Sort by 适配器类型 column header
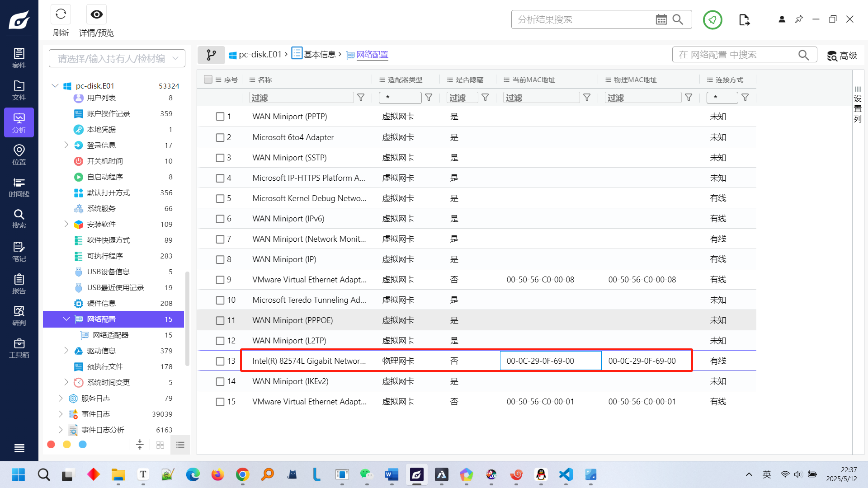Image resolution: width=868 pixels, height=488 pixels. (405, 80)
